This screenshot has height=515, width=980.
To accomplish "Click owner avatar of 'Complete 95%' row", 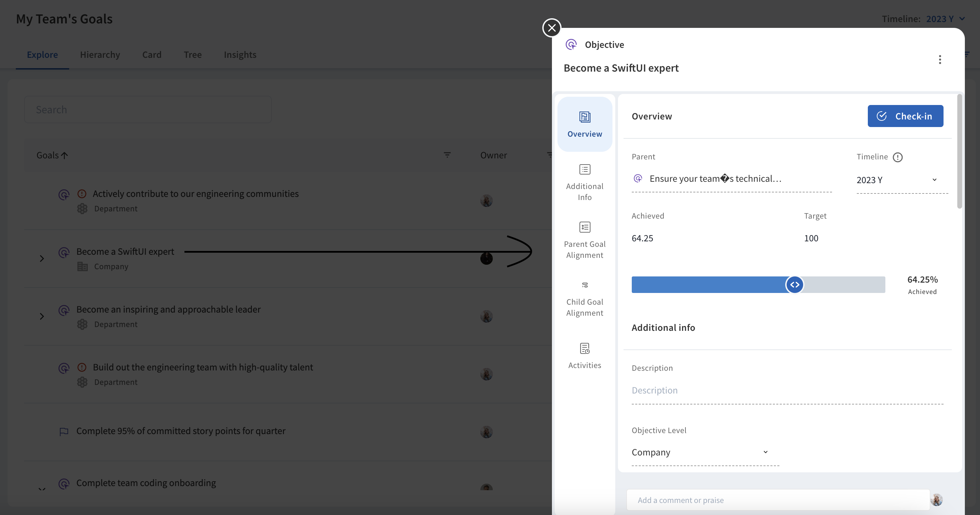I will pos(486,432).
